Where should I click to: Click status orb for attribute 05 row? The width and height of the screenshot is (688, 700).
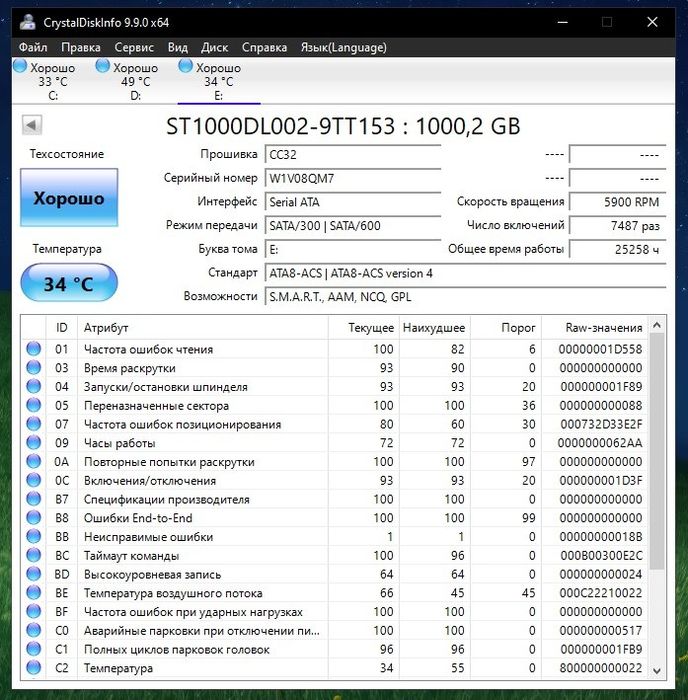[x=33, y=405]
